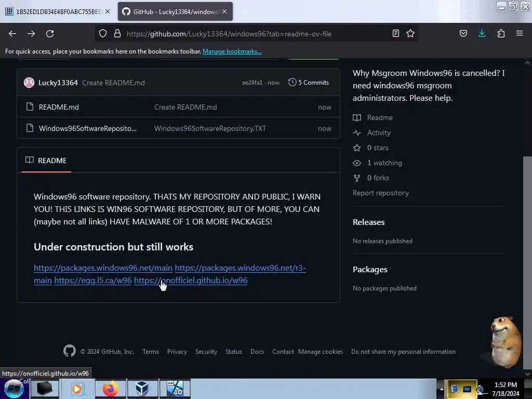Open the Windows96SoftwareReposito... file

[x=88, y=129]
